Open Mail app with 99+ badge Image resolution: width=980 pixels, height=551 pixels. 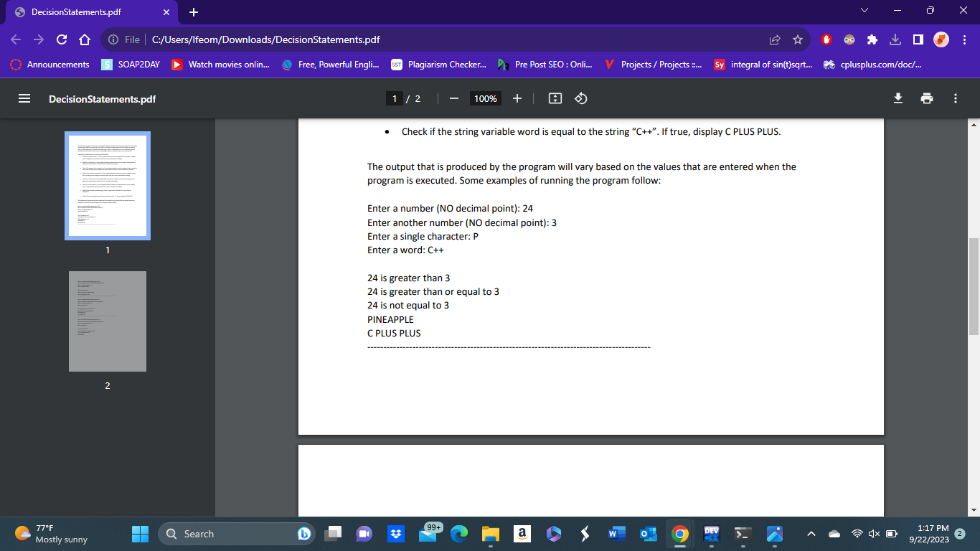pyautogui.click(x=428, y=534)
